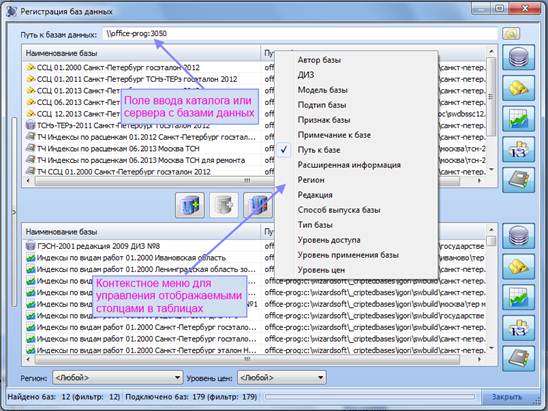Select row 'ГЭСН-2001 редакция 2009 ДИЗ №8'
The height and width of the screenshot is (411, 548).
click(x=141, y=246)
